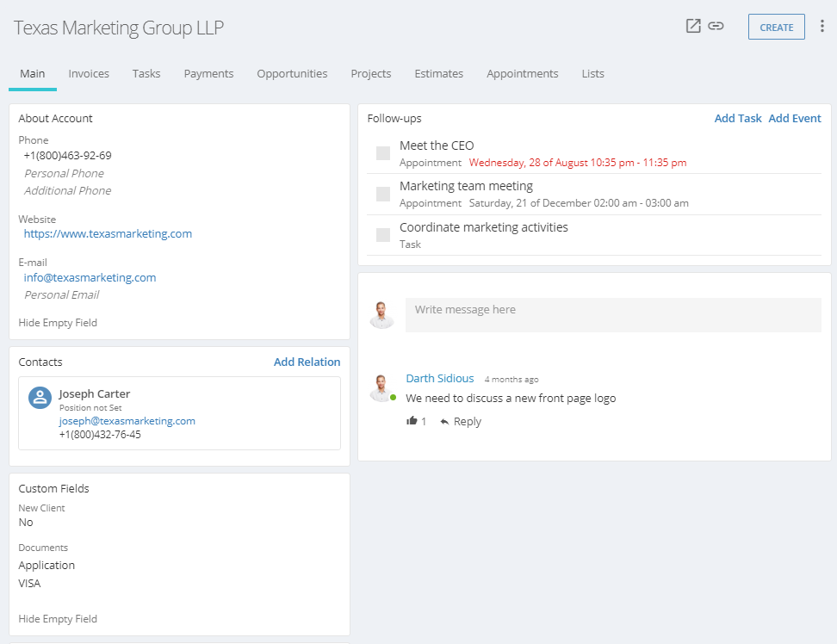This screenshot has height=644, width=837.
Task: Open the texasmarketing.com website link
Action: [x=108, y=233]
